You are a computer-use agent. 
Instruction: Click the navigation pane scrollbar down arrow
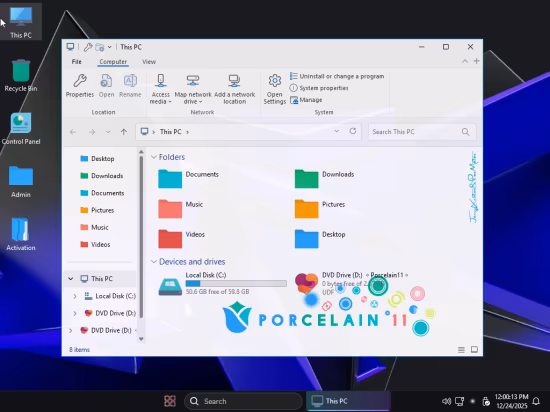coord(141,339)
